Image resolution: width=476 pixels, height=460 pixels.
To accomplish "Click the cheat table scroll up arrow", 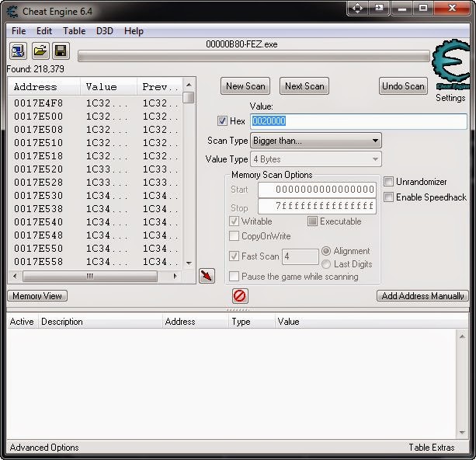I will click(462, 336).
